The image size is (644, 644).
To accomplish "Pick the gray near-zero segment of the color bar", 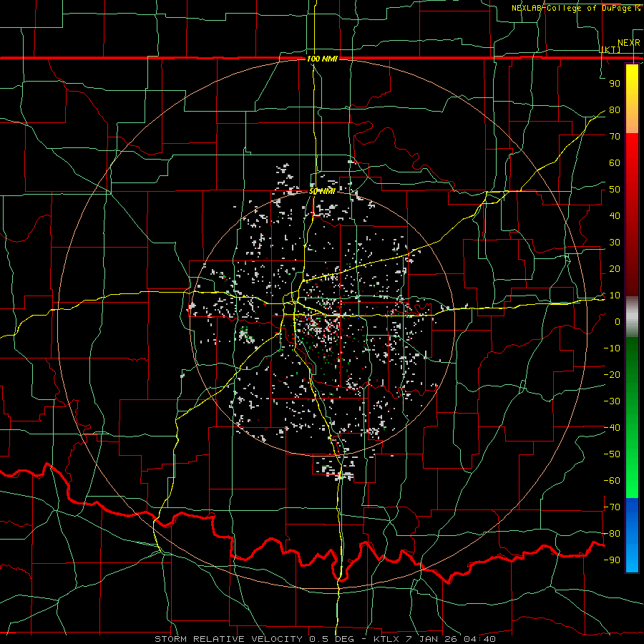I will 632,317.
